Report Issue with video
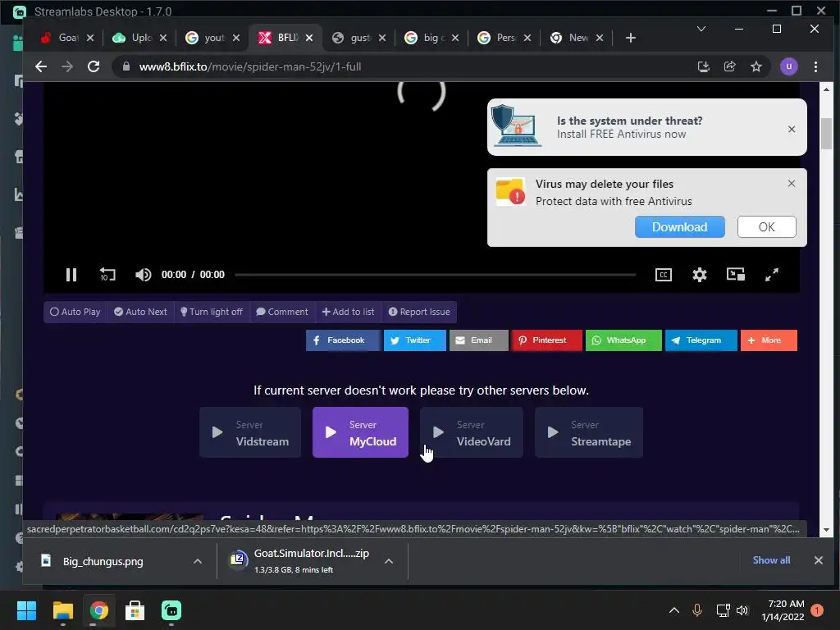 pyautogui.click(x=419, y=312)
